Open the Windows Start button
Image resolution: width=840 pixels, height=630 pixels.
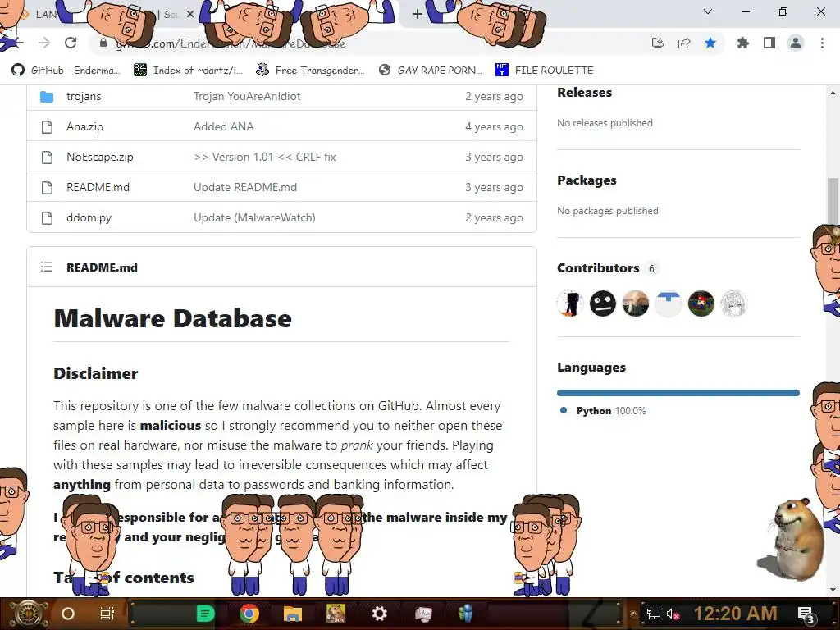pyautogui.click(x=27, y=614)
